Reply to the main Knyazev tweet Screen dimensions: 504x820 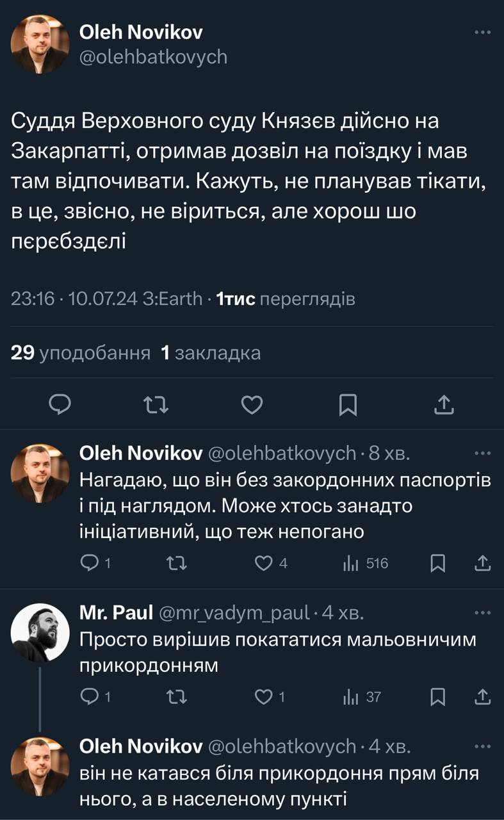[60, 404]
